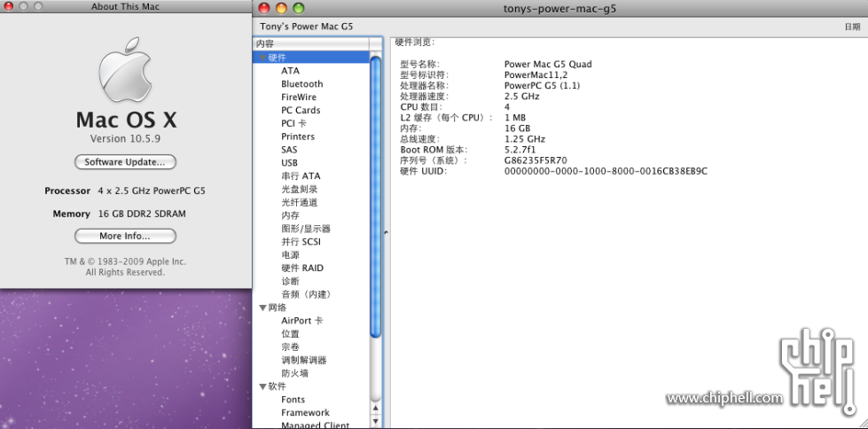
Task: Select 串行 ATA entry
Action: [x=301, y=176]
